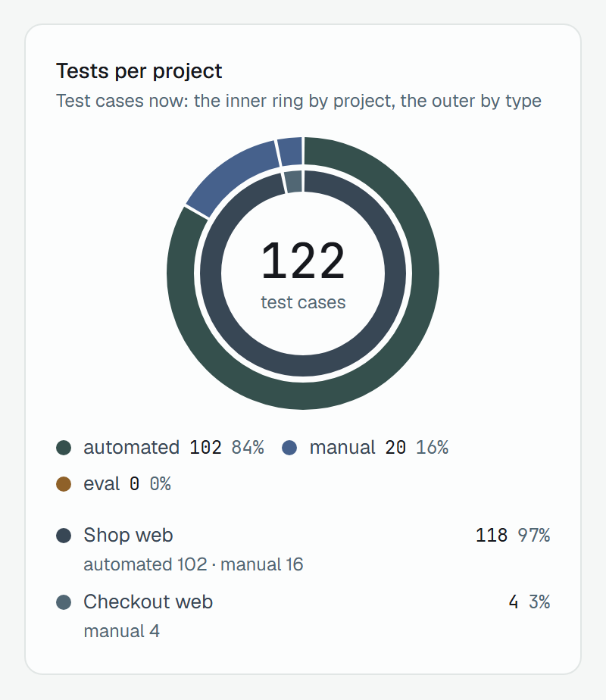Click the Checkout web color dot
606x700 pixels.
click(64, 602)
